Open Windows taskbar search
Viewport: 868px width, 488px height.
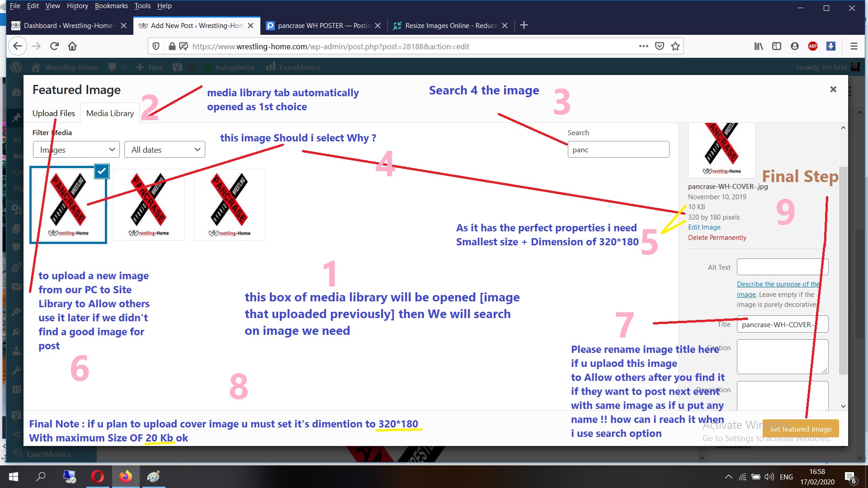click(41, 477)
